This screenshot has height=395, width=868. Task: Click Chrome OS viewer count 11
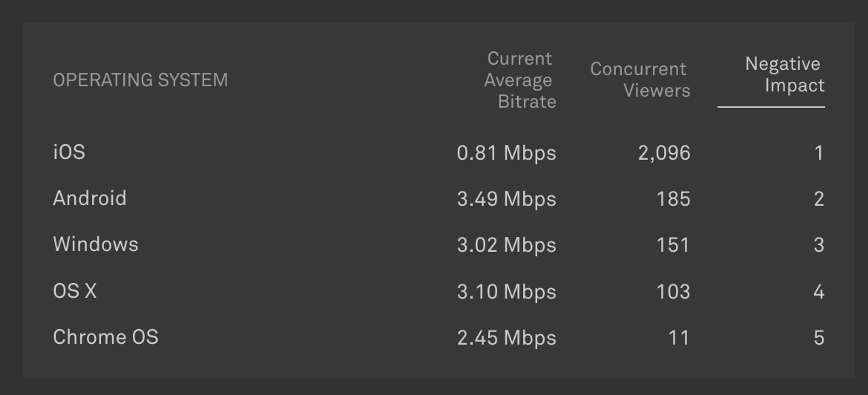pos(679,338)
